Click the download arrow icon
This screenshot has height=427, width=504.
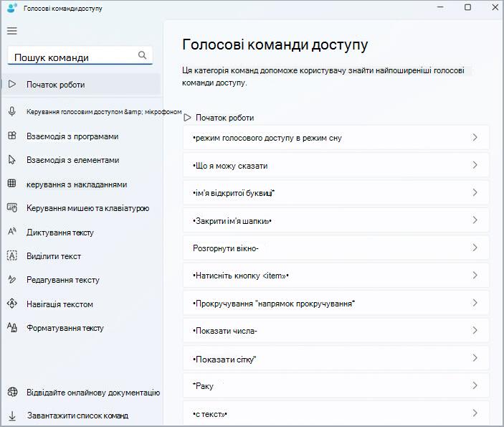pos(12,416)
